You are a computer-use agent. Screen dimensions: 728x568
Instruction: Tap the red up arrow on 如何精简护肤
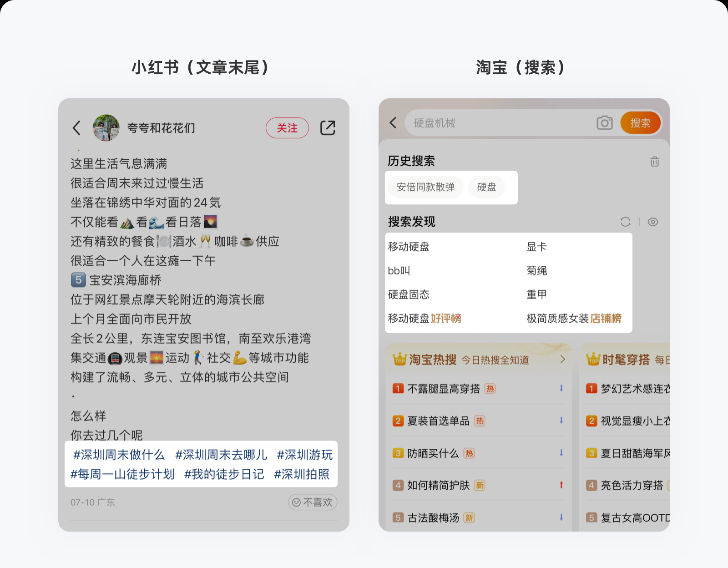coord(561,485)
